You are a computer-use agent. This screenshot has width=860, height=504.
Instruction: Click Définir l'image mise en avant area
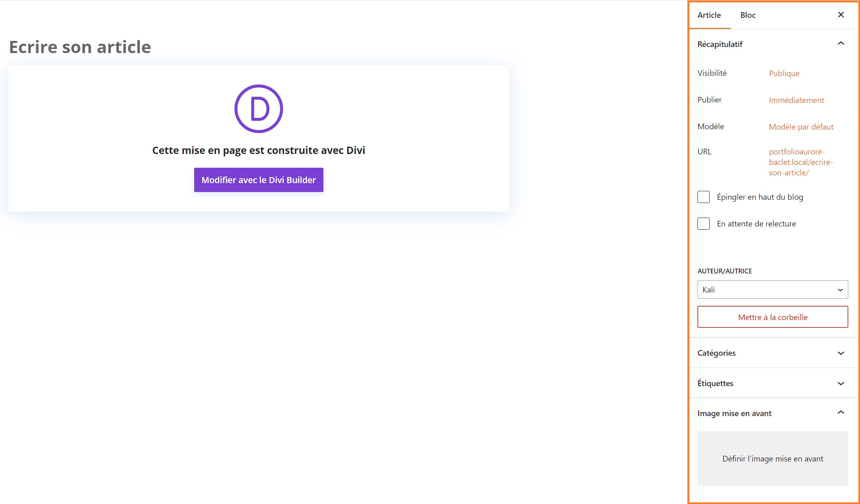click(x=772, y=459)
